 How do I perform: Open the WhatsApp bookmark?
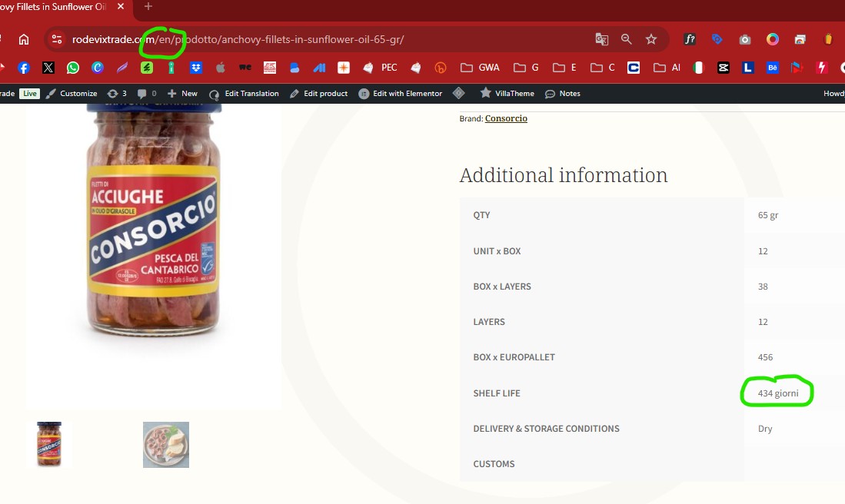click(73, 68)
